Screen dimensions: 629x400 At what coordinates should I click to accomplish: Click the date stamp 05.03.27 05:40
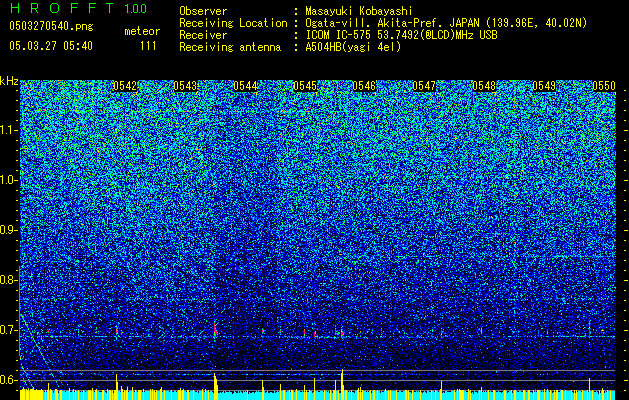[x=51, y=46]
